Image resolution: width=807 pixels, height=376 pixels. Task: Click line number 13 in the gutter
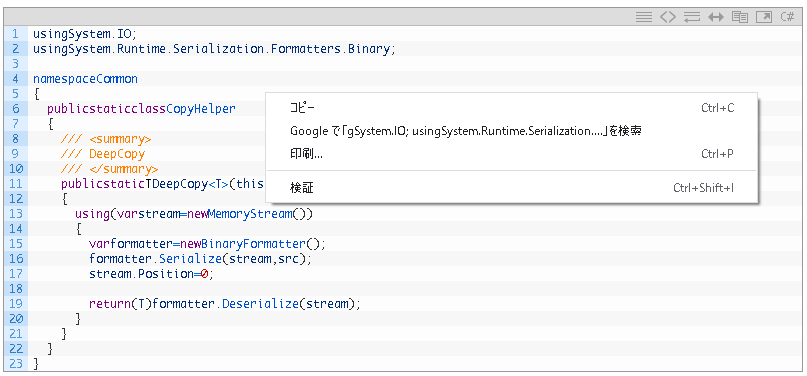(x=16, y=214)
